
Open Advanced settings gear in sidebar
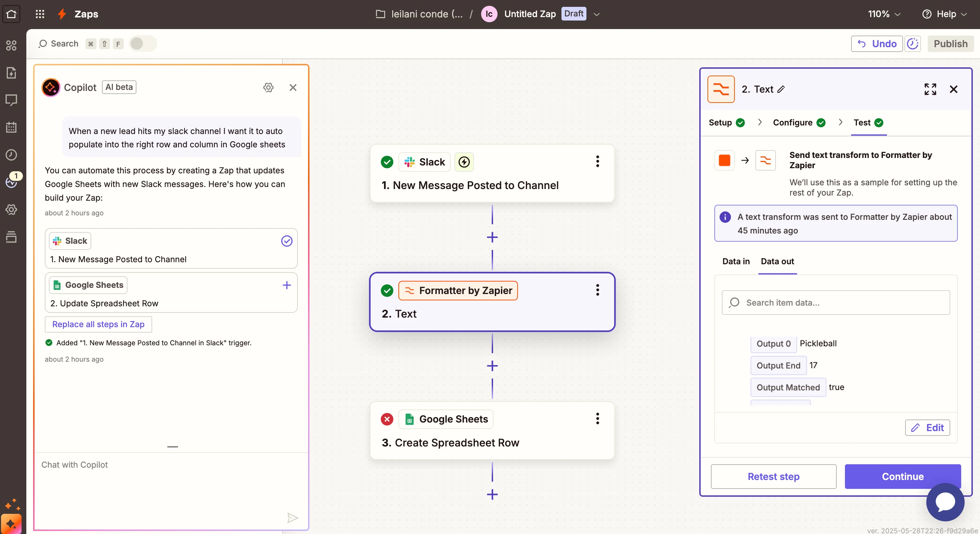point(11,210)
